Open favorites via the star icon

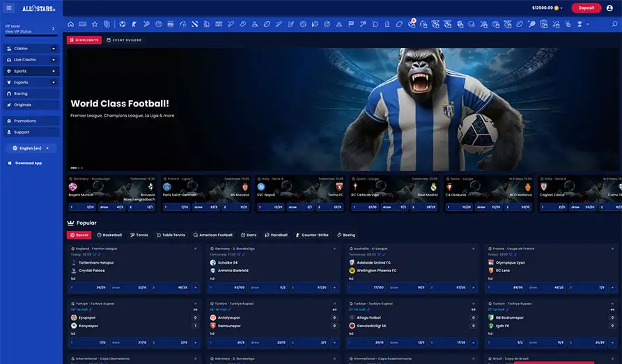coord(95,24)
